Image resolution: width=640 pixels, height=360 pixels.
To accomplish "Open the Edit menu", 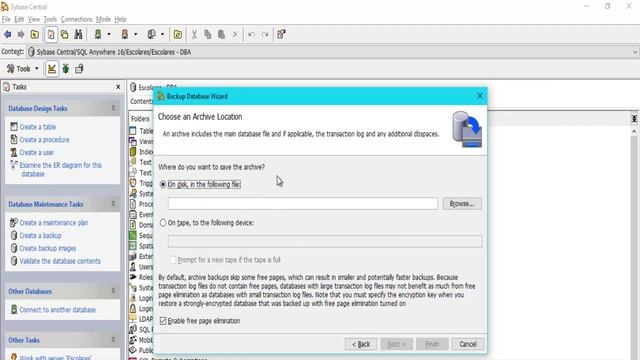I will click(x=19, y=19).
